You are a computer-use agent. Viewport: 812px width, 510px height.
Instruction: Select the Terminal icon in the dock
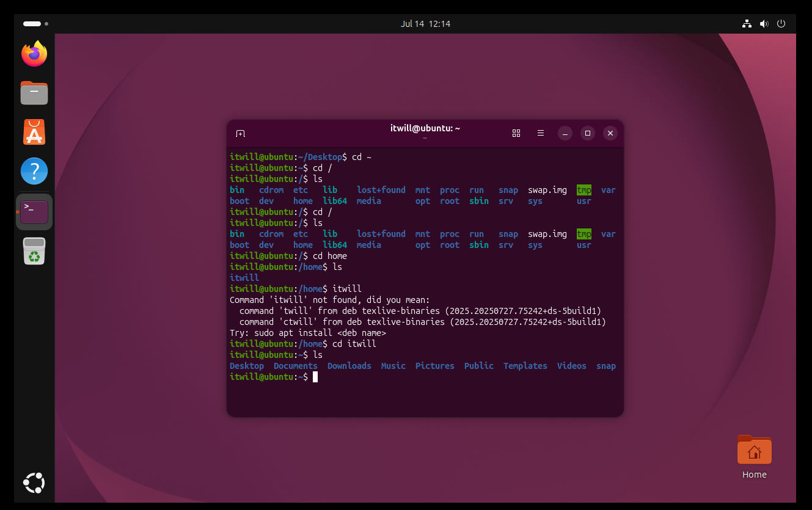[x=34, y=211]
